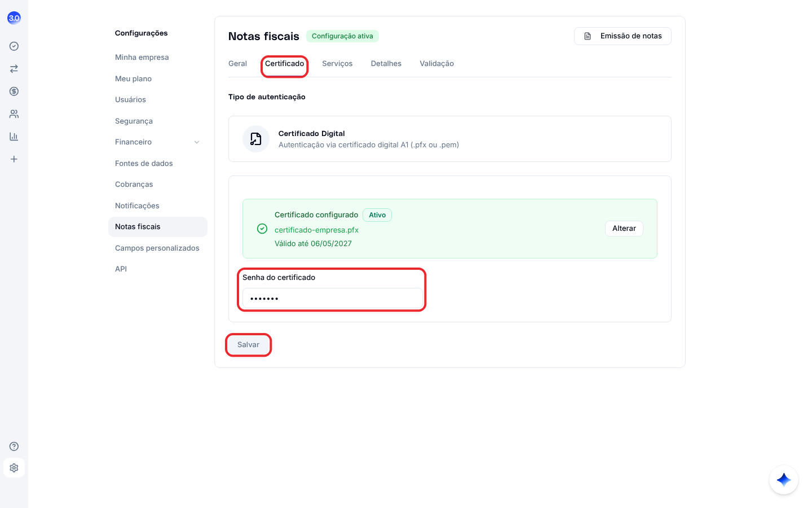
Task: Click the Certificado Digital file icon
Action: 256,139
